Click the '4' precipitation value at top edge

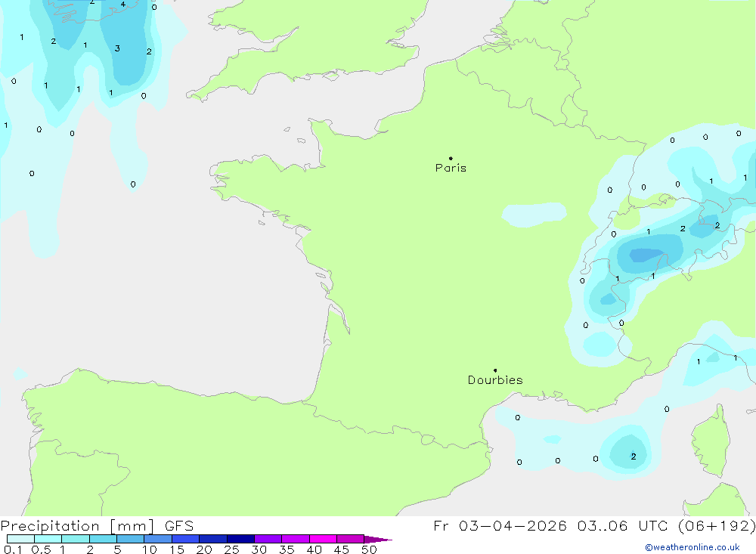tap(123, 5)
